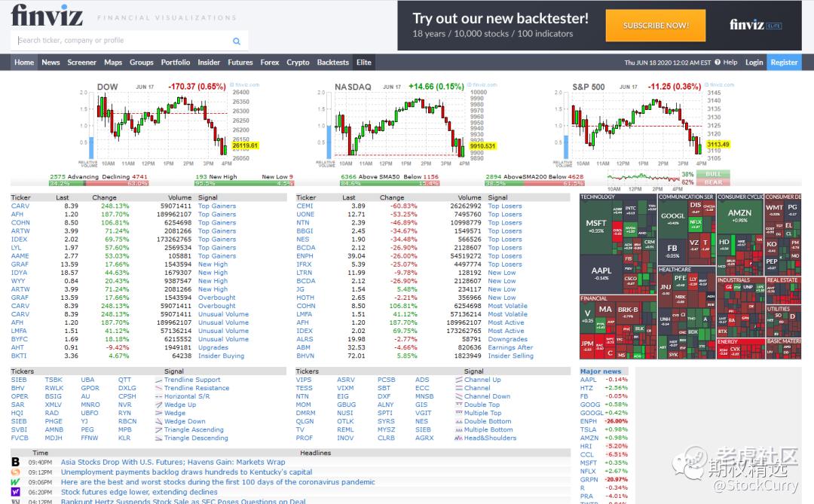Click the Insider Buying signal for BKTI

click(221, 356)
